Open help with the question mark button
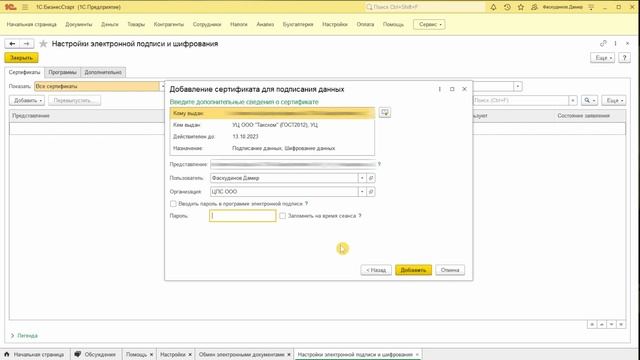This screenshot has width=640, height=360. coord(624,58)
